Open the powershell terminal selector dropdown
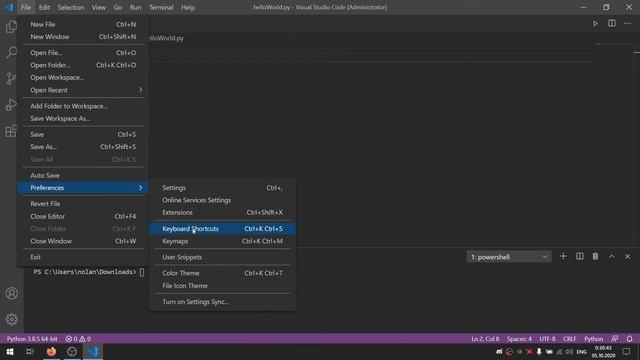Image resolution: width=640 pixels, height=360 pixels. (509, 257)
